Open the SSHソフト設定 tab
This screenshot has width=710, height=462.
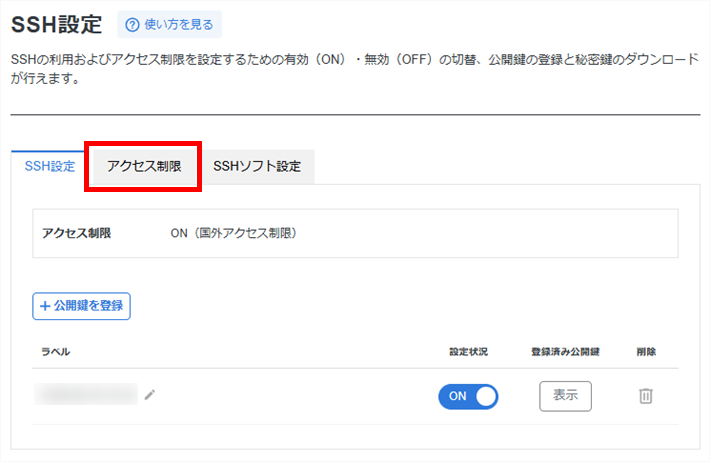pyautogui.click(x=257, y=166)
